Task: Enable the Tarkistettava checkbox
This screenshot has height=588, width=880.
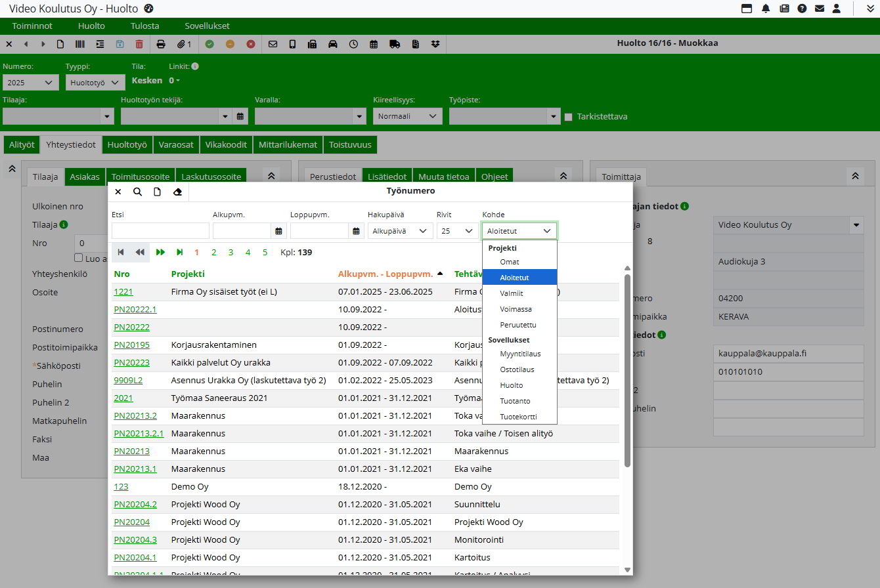Action: [569, 117]
